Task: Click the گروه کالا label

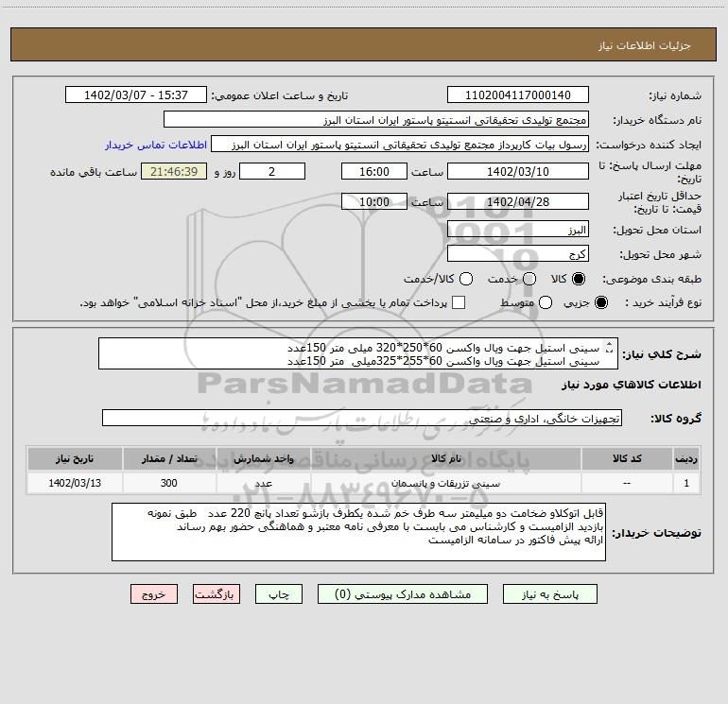Action: pos(676,418)
